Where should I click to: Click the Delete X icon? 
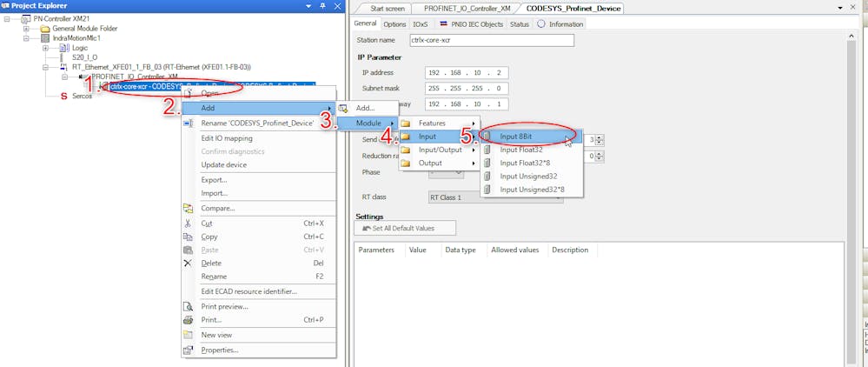189,264
